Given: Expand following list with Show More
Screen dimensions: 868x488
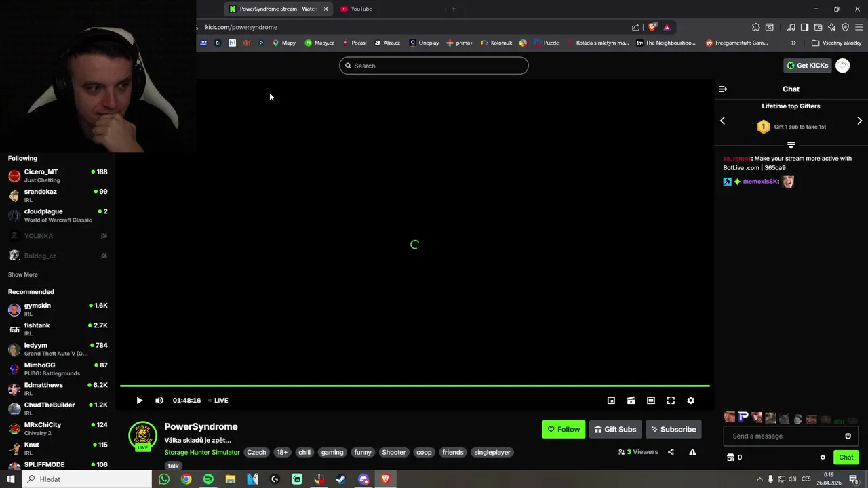Looking at the screenshot, I should (x=22, y=274).
